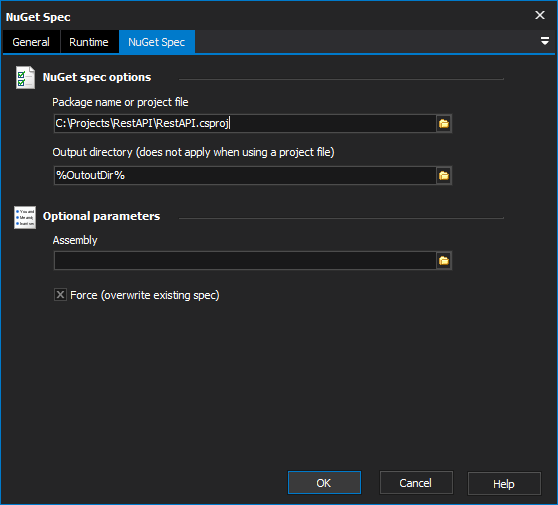Viewport: 558px width, 505px height.
Task: Browse for the output directory folder
Action: [444, 175]
